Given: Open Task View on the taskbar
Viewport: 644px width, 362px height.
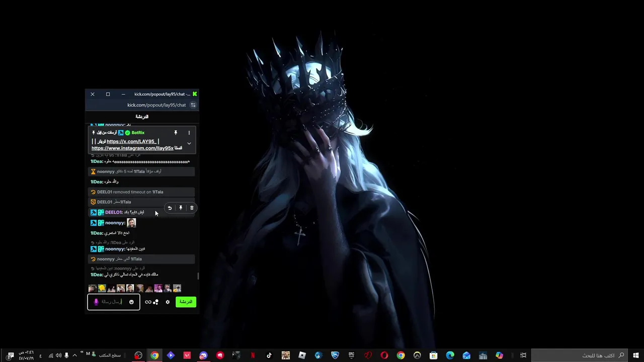Looking at the screenshot, I should [523, 355].
